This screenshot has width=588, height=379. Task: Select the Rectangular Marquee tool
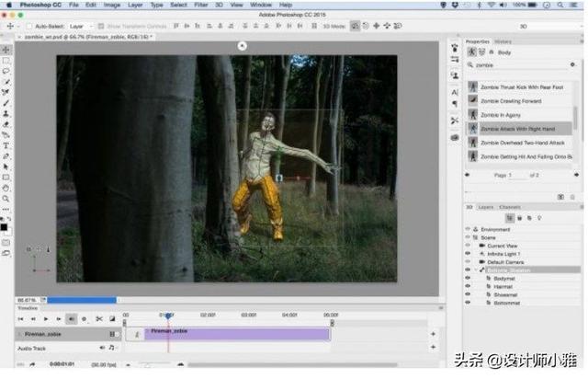click(6, 60)
